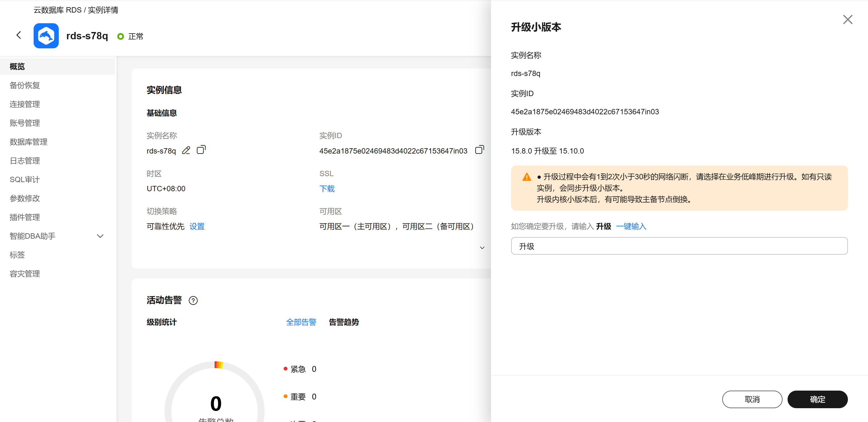The height and width of the screenshot is (422, 868).
Task: Select 告警趋势 tab heading
Action: pyautogui.click(x=344, y=322)
